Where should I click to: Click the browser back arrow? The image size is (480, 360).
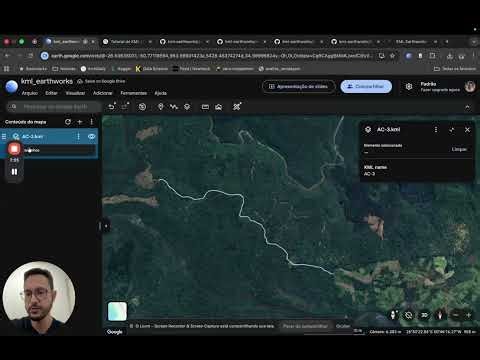pos(7,56)
